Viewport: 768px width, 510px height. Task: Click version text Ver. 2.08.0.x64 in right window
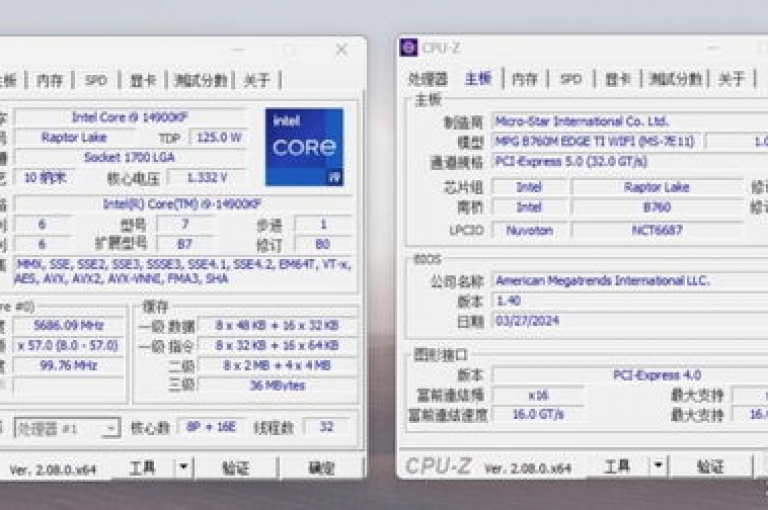pyautogui.click(x=528, y=468)
